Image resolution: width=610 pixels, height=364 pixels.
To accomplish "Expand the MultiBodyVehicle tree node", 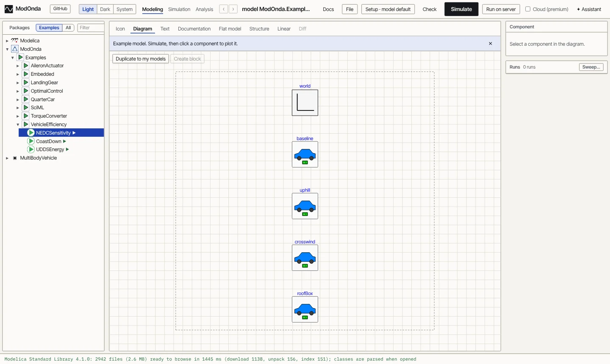I will 7,158.
